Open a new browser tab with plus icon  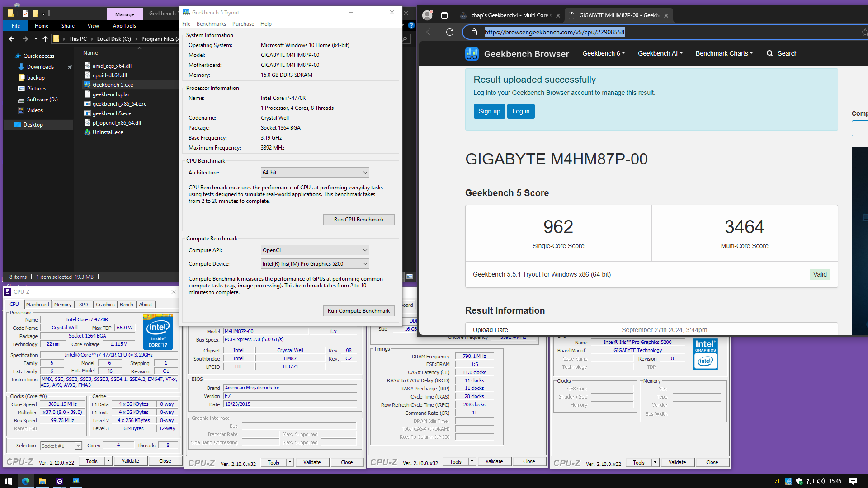click(683, 15)
